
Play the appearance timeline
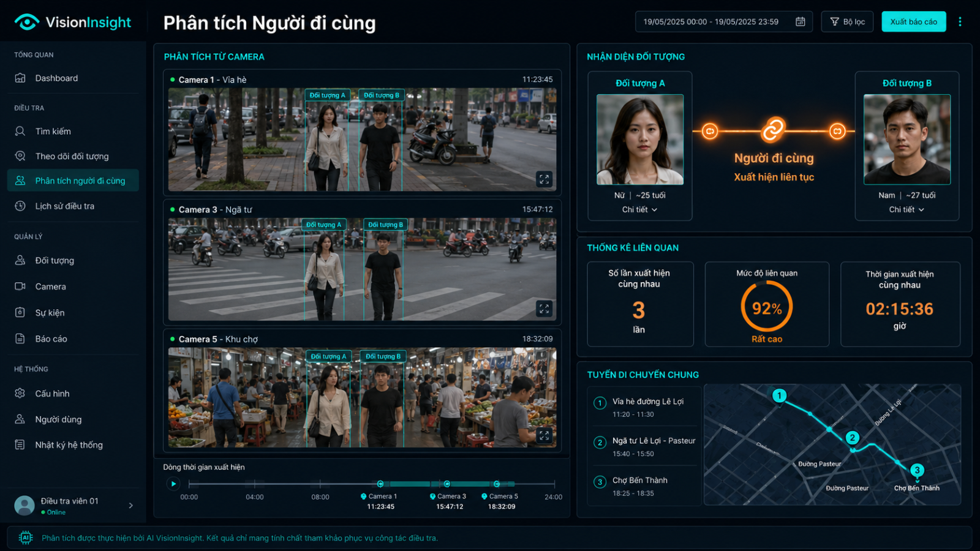coord(173,484)
